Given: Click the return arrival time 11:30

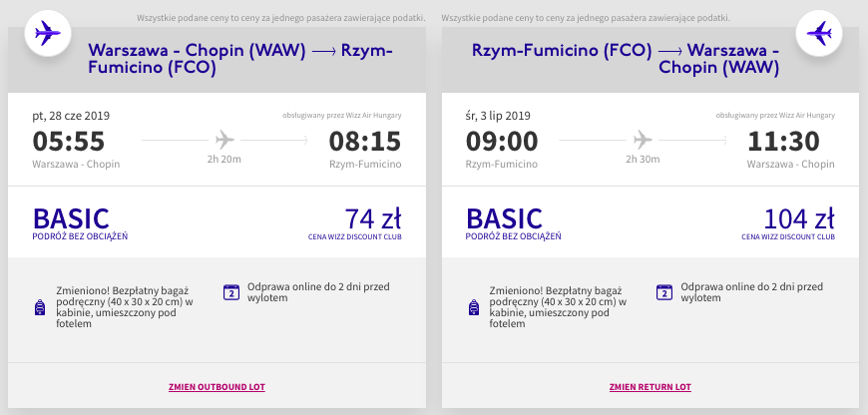Looking at the screenshot, I should point(783,141).
